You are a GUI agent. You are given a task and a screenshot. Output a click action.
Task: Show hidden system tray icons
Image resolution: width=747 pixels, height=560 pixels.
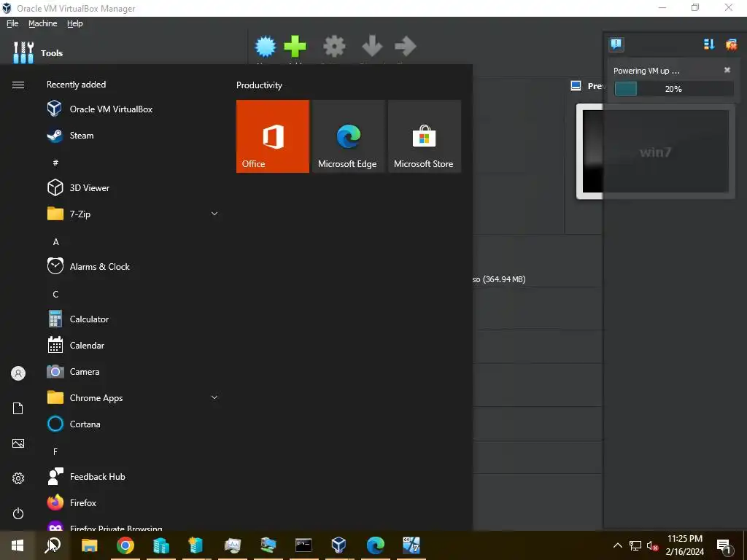[x=617, y=545]
